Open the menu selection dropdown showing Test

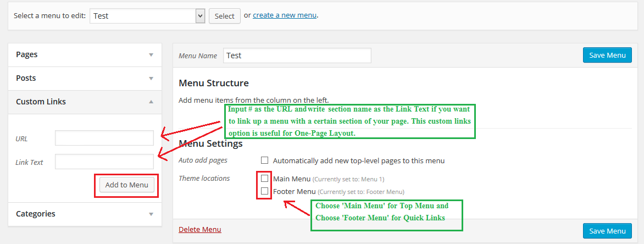[147, 16]
